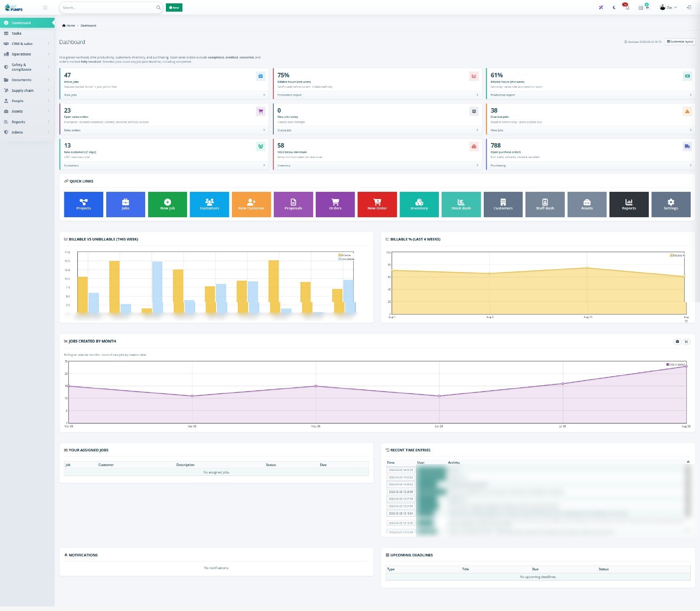Expand Documents sidebar section
The width and height of the screenshot is (700, 611).
coord(27,80)
